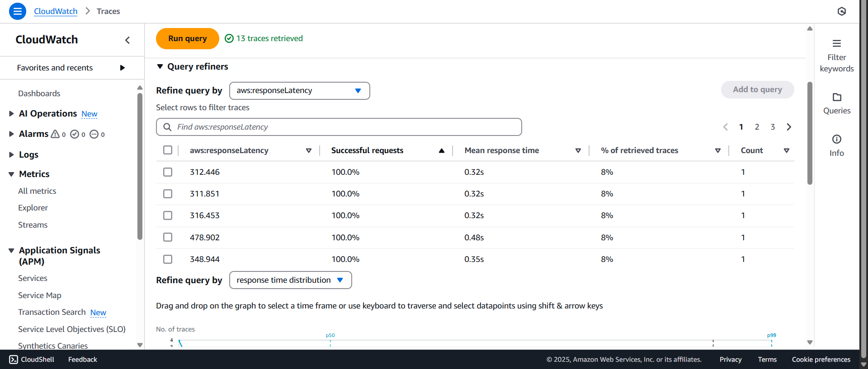Click the hexagon icon in top bar
Image resolution: width=868 pixels, height=369 pixels.
pyautogui.click(x=841, y=11)
